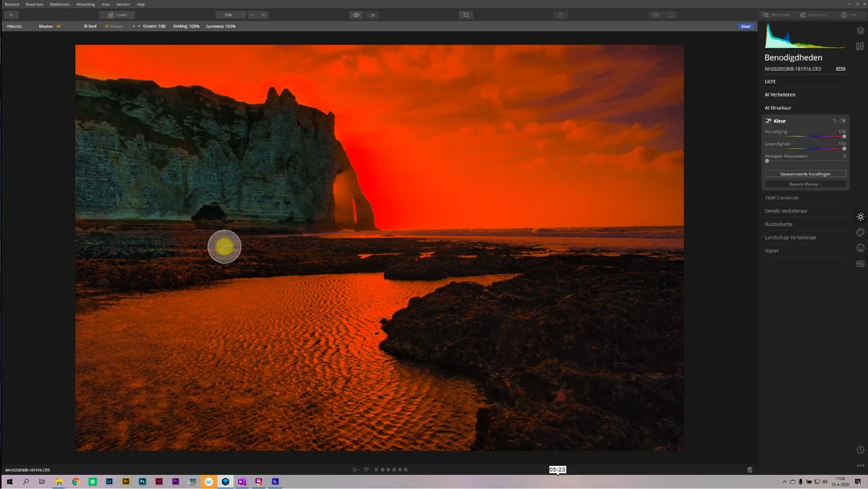Open the Info tab at top right
Screen dimensions: 868x489
coord(849,15)
